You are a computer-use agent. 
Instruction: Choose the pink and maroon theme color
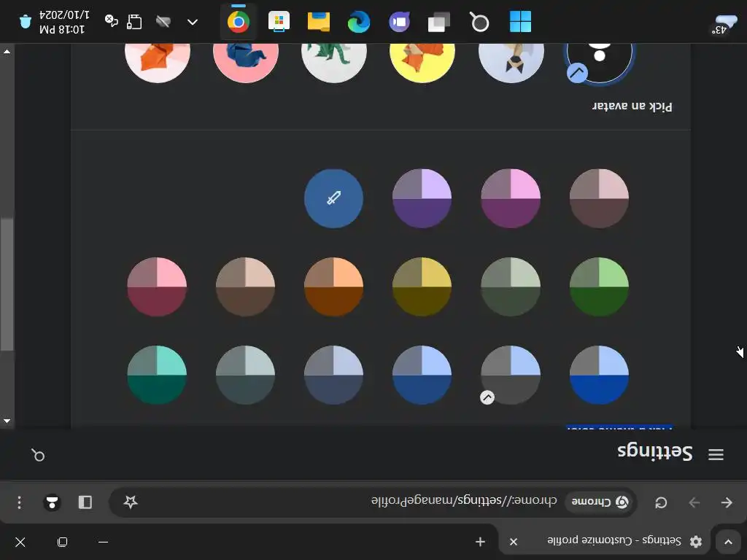pos(157,287)
